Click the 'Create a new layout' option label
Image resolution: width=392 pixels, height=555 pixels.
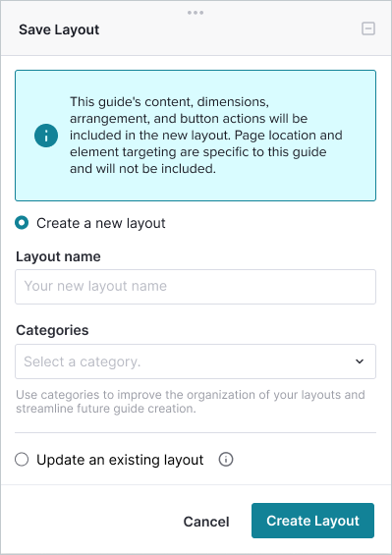101,223
